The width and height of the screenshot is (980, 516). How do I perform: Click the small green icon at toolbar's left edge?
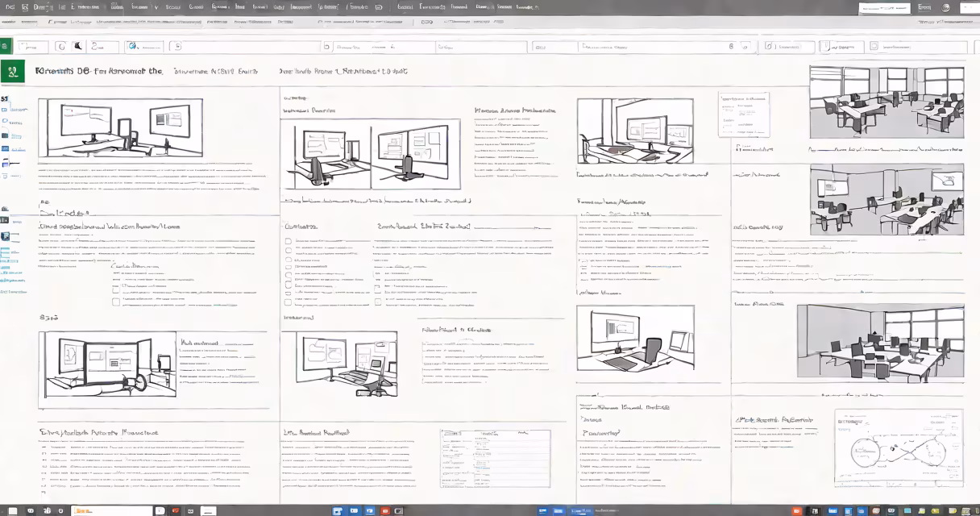click(x=6, y=47)
